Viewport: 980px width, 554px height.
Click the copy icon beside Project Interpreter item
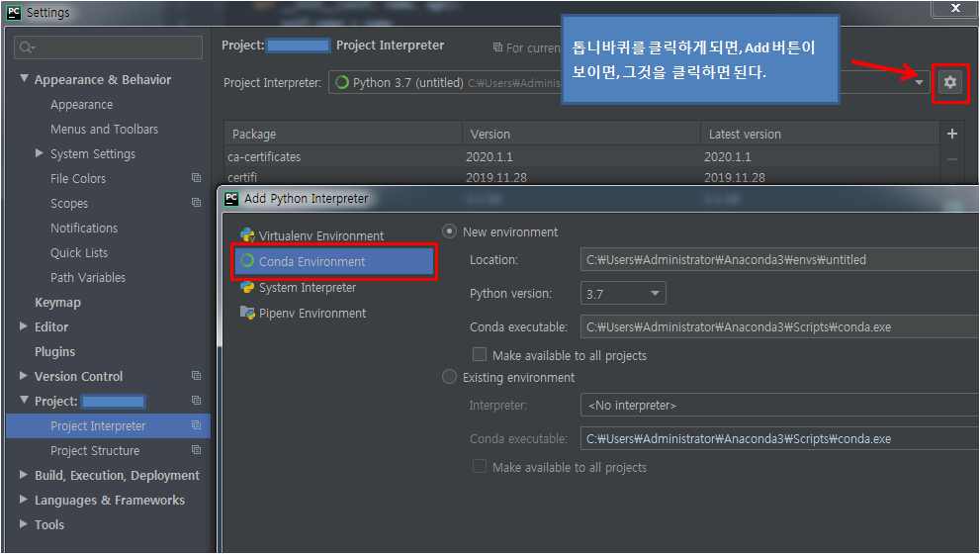(x=196, y=425)
